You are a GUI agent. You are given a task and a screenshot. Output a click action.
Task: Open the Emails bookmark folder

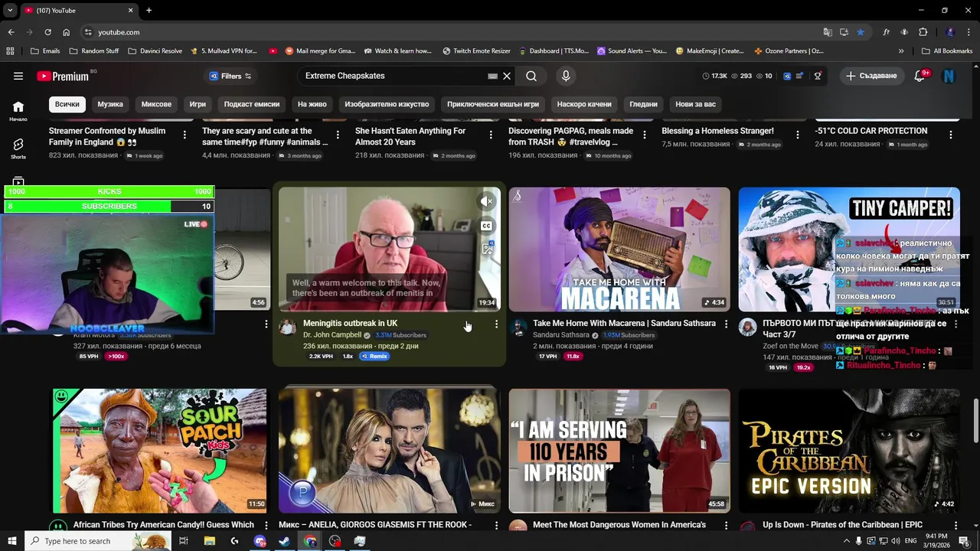[x=45, y=51]
